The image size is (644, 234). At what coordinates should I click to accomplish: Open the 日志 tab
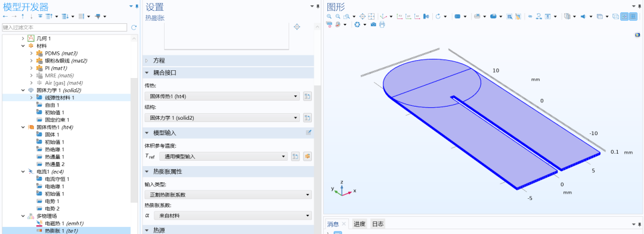[377, 224]
